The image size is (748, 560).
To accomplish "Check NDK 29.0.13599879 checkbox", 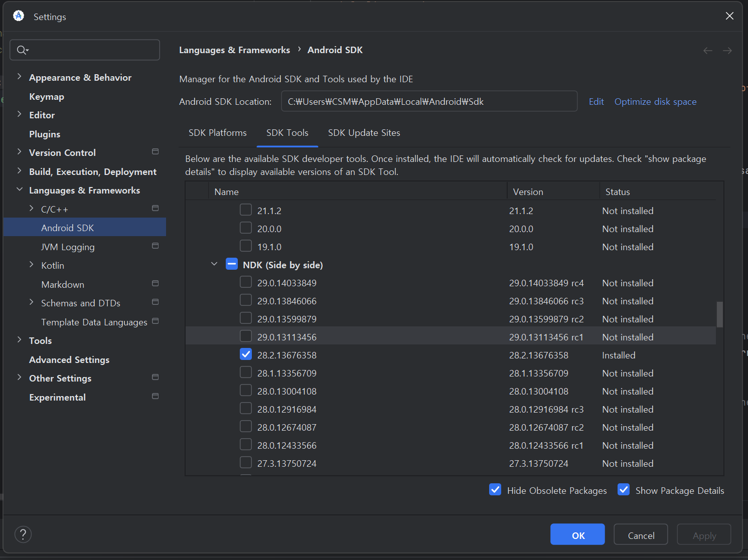I will 246,318.
